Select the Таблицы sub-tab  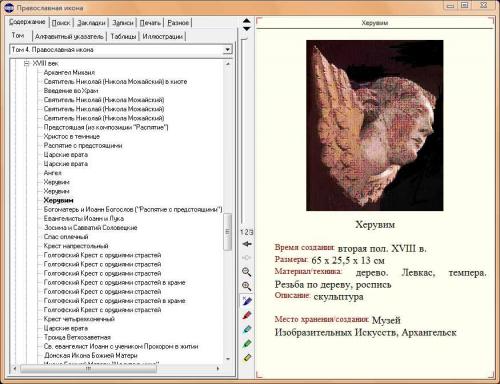pos(123,36)
